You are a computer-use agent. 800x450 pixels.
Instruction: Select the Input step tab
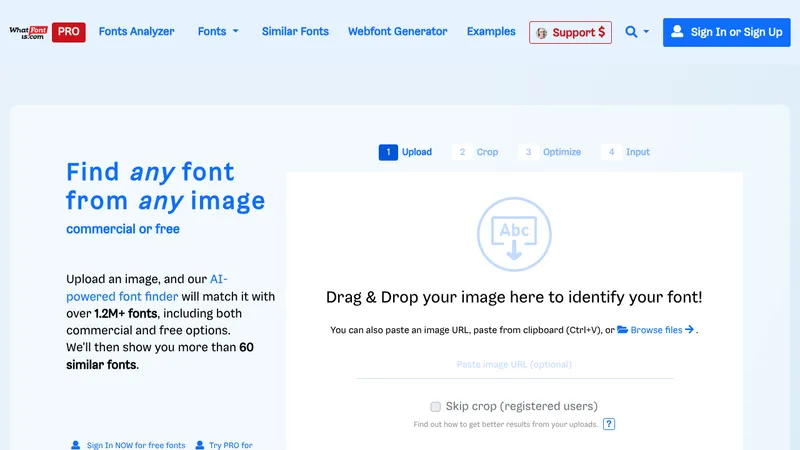pyautogui.click(x=626, y=152)
